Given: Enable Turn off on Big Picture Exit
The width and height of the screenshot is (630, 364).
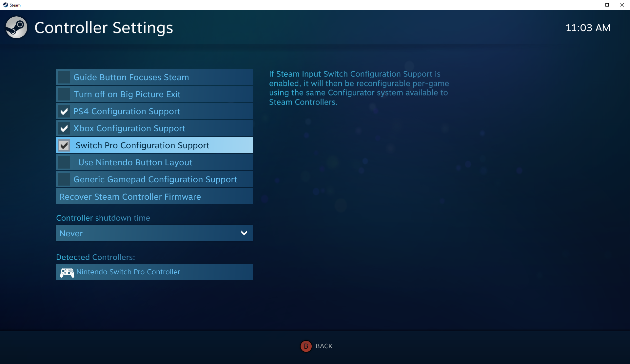Looking at the screenshot, I should pos(65,94).
